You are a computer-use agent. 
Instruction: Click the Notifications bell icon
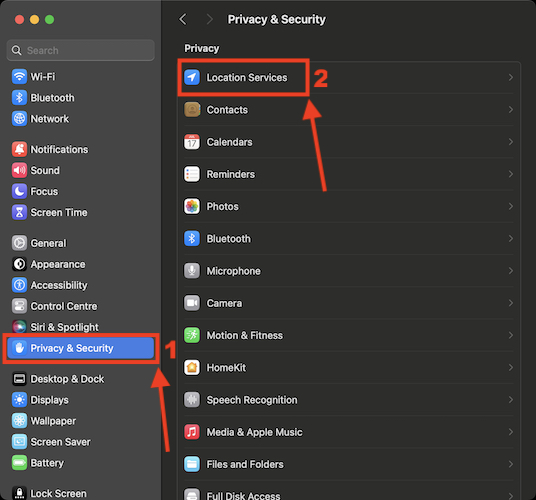pos(19,149)
